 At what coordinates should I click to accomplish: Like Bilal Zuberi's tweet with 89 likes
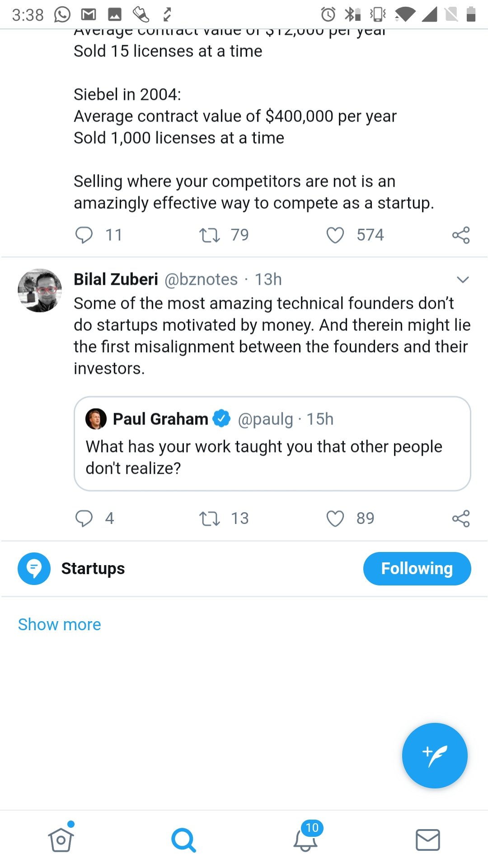335,519
